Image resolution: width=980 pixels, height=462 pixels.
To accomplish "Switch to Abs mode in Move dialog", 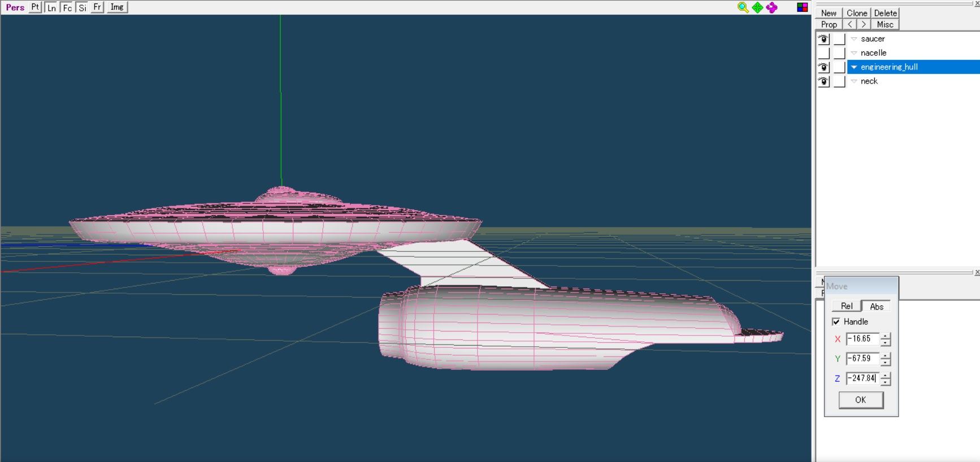I will coord(876,306).
